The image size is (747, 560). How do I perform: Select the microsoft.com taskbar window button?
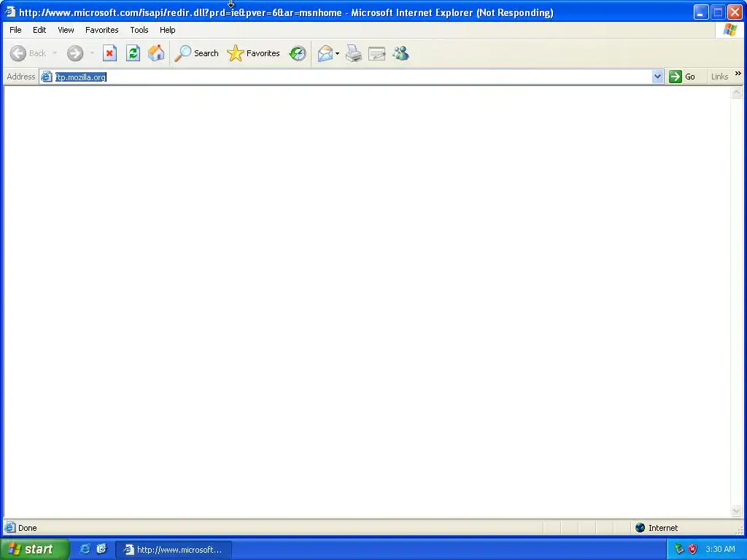(174, 550)
